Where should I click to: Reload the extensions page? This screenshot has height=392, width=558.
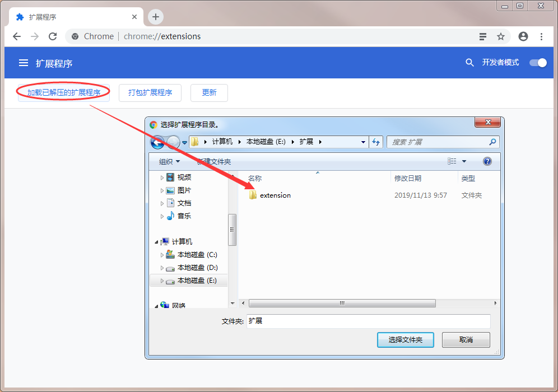[53, 36]
